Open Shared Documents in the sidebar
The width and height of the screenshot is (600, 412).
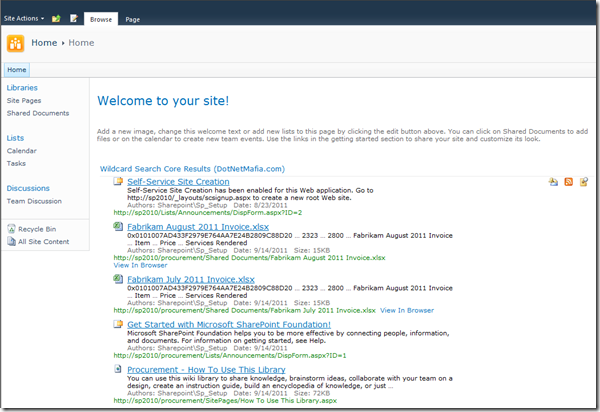click(38, 113)
